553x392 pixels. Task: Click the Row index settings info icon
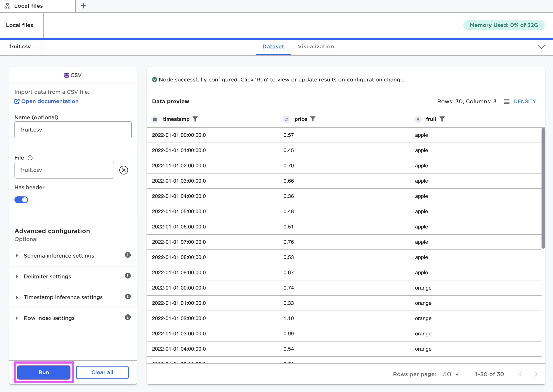coord(128,317)
